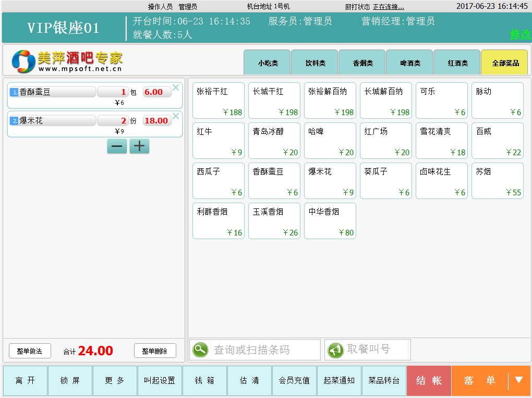This screenshot has width=532, height=398.
Task: Remove 爆米花 with its X icon
Action: [176, 116]
